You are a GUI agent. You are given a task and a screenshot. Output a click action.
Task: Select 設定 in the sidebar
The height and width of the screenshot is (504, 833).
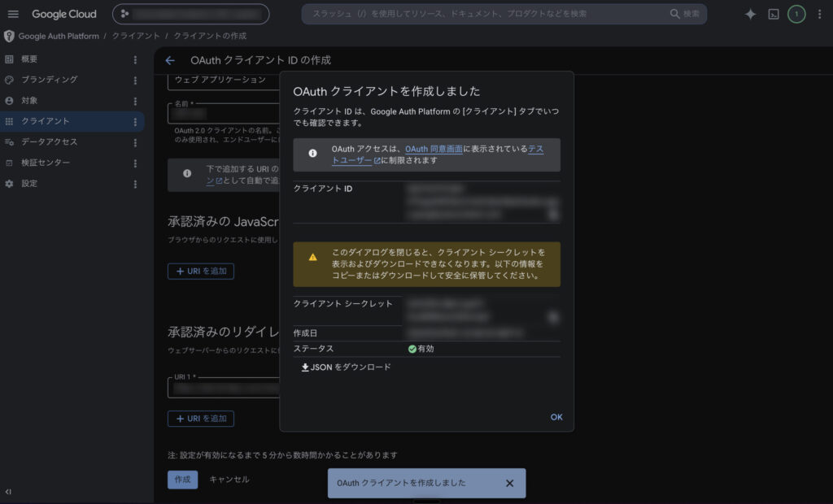click(x=29, y=183)
